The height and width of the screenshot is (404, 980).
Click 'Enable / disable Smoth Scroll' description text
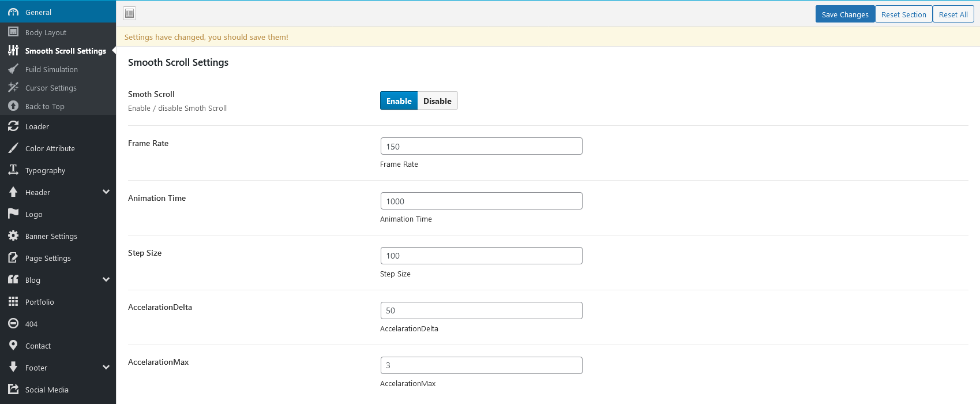click(177, 108)
